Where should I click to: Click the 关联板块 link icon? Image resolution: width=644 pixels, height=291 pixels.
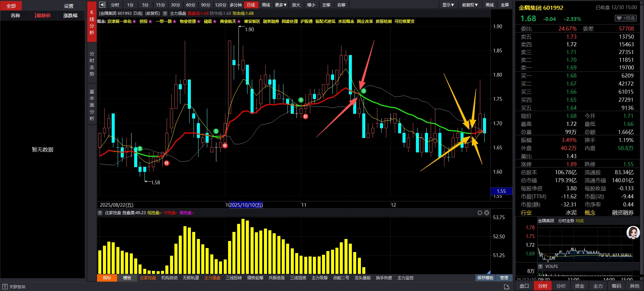[5, 287]
